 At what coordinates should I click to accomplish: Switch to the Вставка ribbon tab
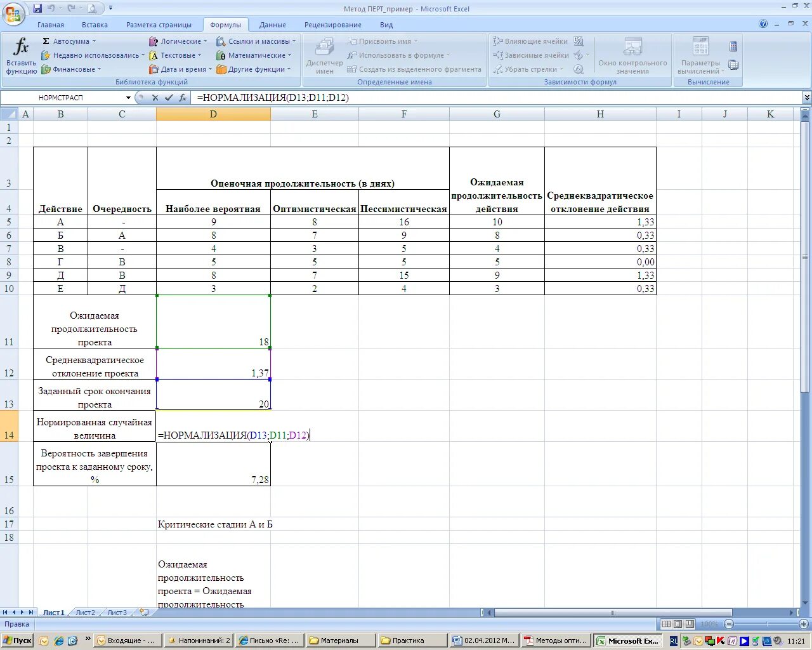pyautogui.click(x=95, y=25)
